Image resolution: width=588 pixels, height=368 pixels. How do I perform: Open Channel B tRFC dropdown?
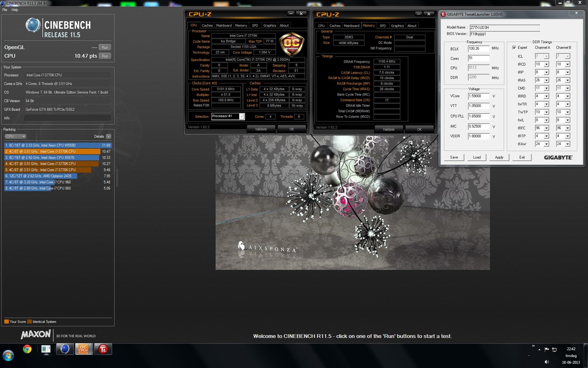[567, 128]
